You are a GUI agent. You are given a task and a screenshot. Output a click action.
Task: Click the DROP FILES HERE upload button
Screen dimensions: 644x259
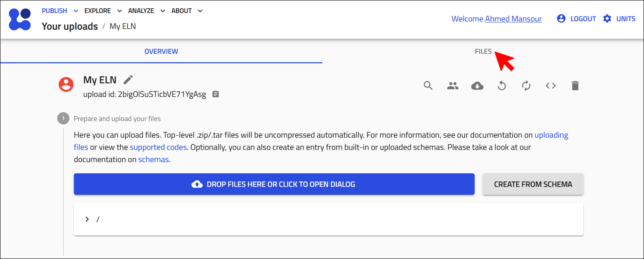(x=274, y=184)
